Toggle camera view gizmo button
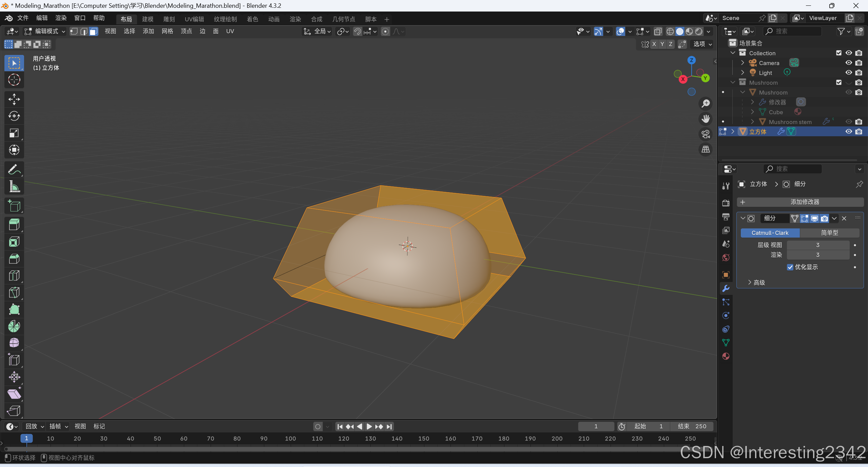 706,134
